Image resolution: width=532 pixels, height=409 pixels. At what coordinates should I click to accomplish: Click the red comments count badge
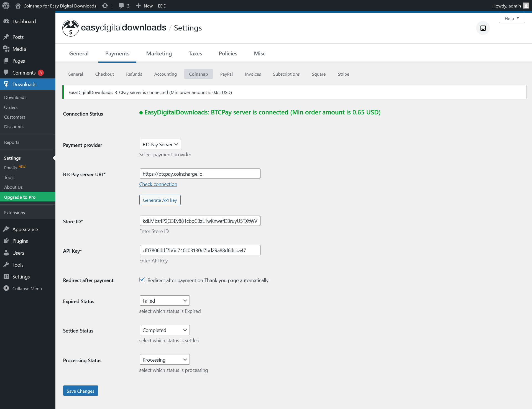(x=41, y=73)
